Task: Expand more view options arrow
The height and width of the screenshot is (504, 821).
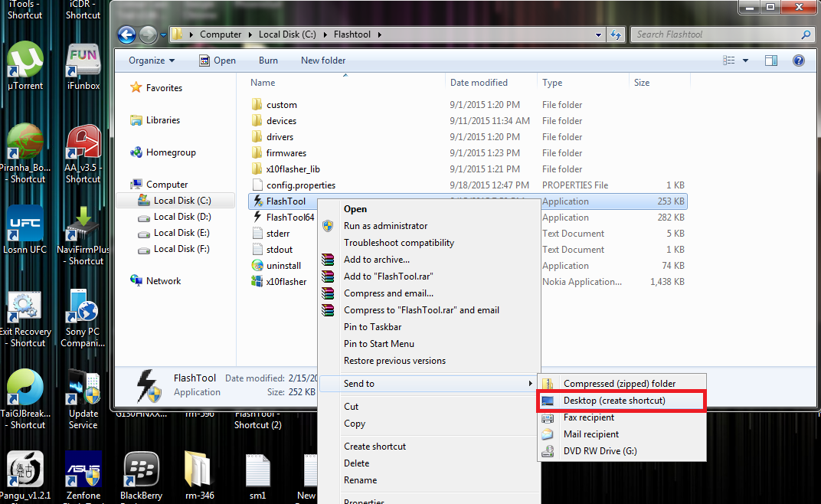Action: tap(746, 61)
